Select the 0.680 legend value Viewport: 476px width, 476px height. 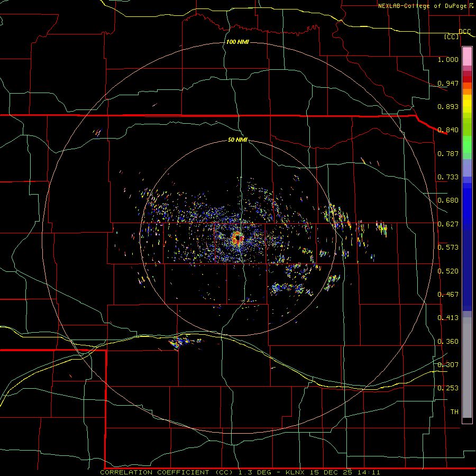pyautogui.click(x=448, y=200)
